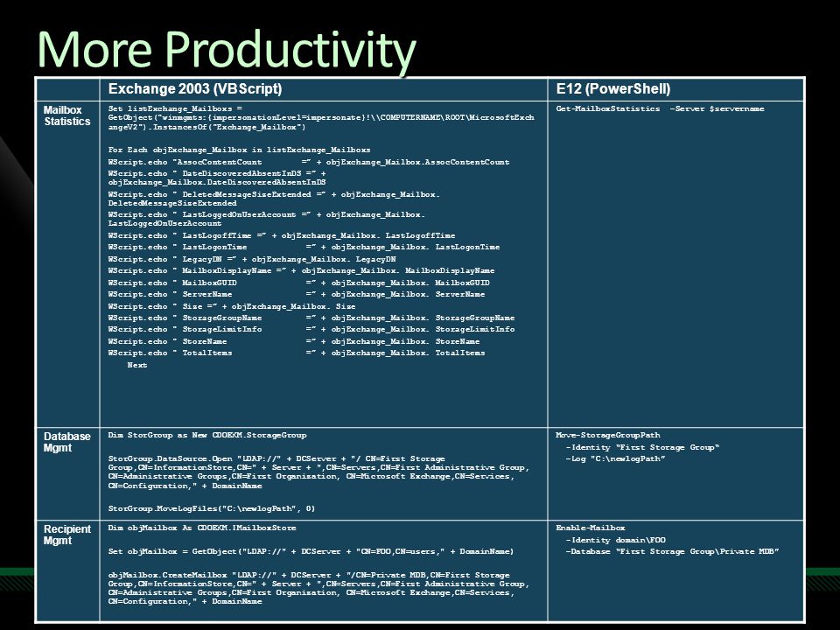Click 'Dim objMailbox As CDOEXM.IMailboxStore'
Viewport: 840px width, 630px height.
202,528
